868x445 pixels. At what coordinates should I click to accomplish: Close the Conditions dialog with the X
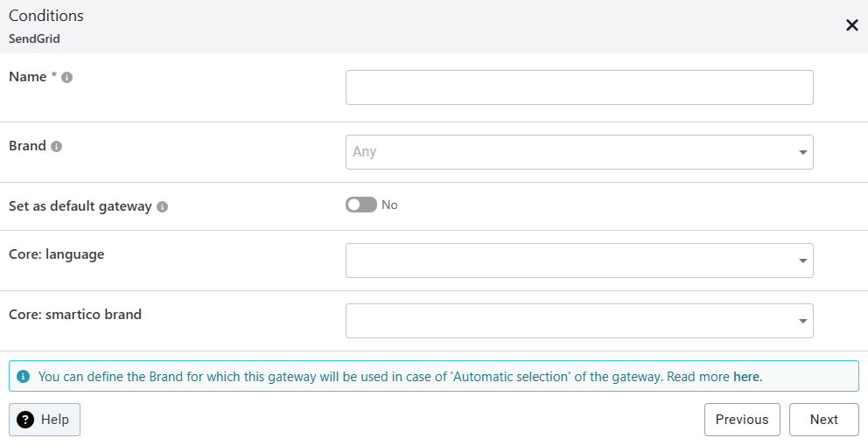coord(851,25)
